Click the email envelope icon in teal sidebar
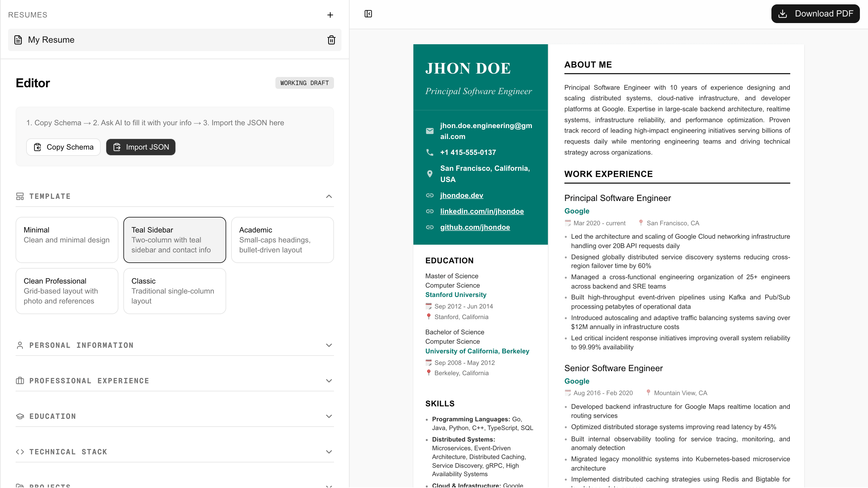Viewport: 868px width, 488px height. 430,131
